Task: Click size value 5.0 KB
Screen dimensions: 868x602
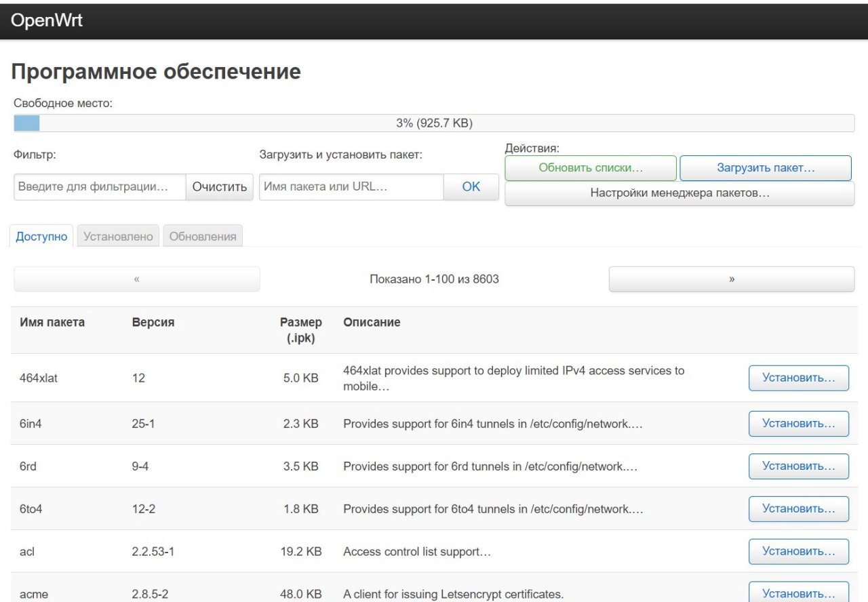Action: pos(300,378)
